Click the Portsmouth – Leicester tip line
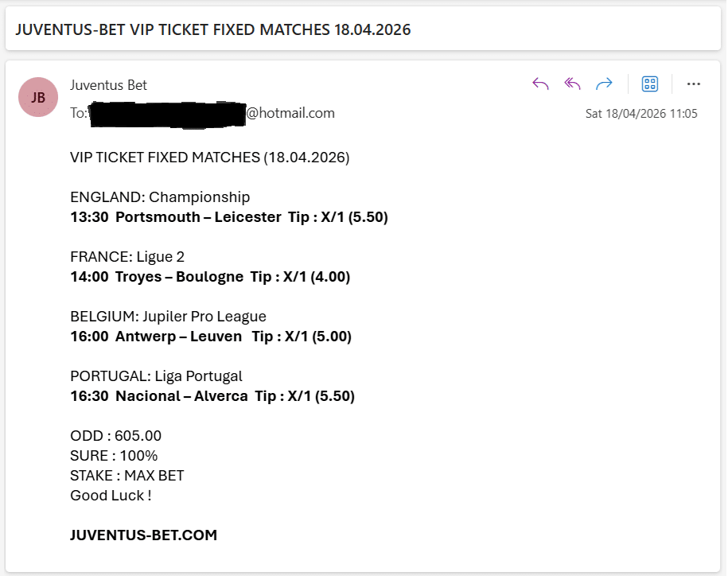This screenshot has height=576, width=728. (x=229, y=217)
